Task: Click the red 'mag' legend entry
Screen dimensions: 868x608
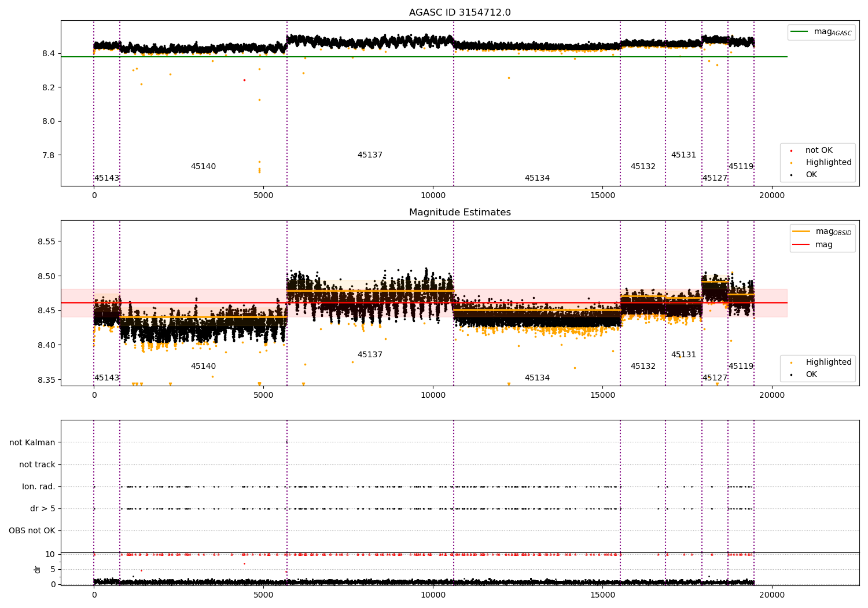Action: (812, 245)
